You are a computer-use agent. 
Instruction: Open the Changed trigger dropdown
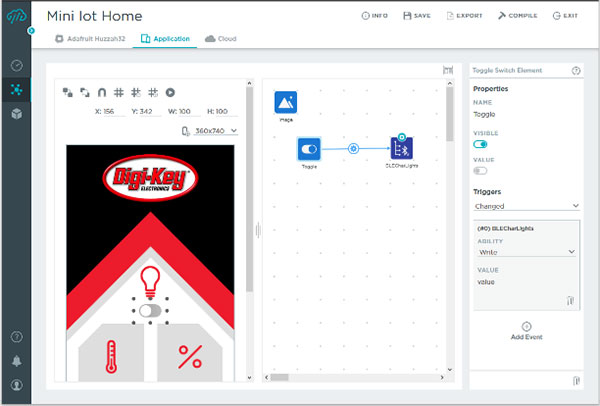(527, 206)
